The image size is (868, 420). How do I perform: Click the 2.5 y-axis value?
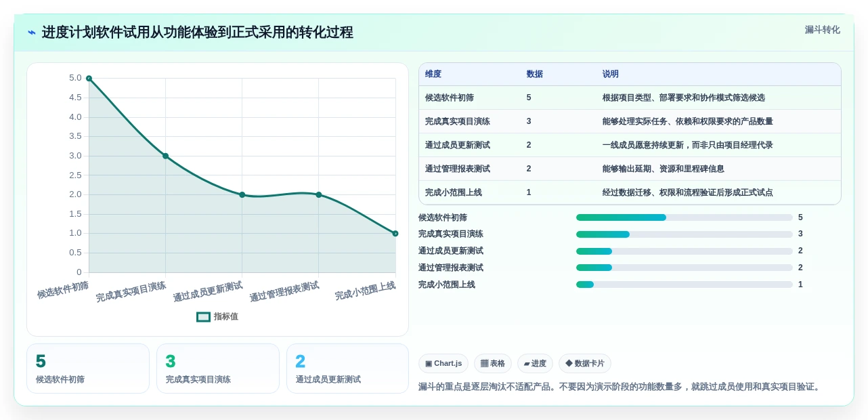point(75,175)
